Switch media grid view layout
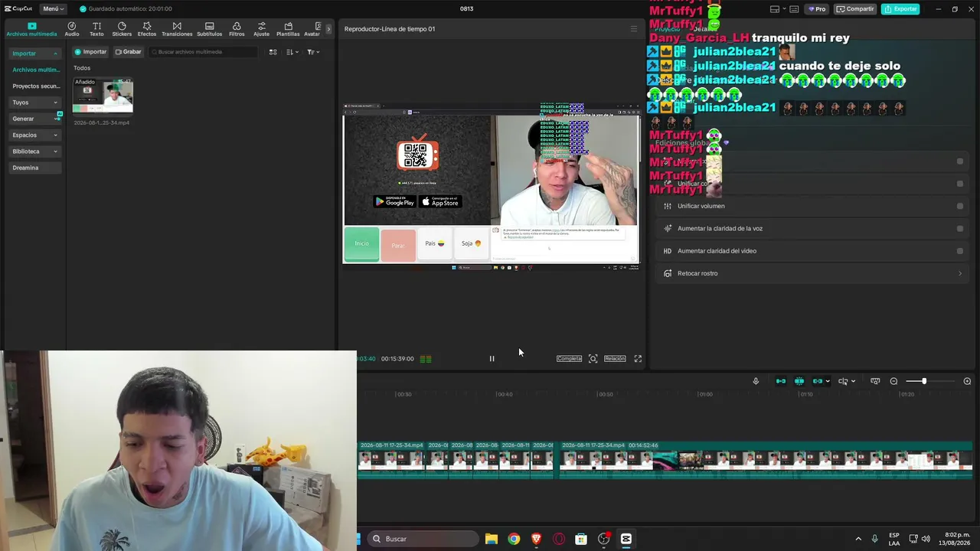 [273, 52]
